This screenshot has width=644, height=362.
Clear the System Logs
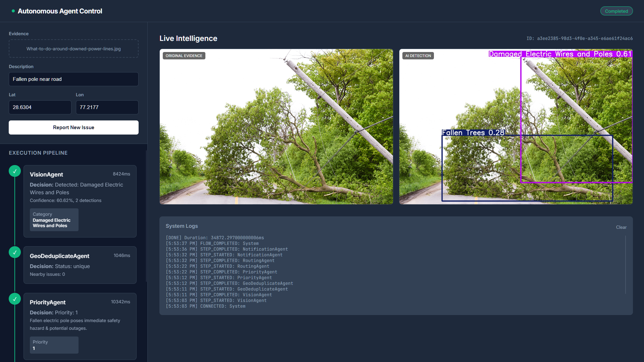pyautogui.click(x=621, y=227)
